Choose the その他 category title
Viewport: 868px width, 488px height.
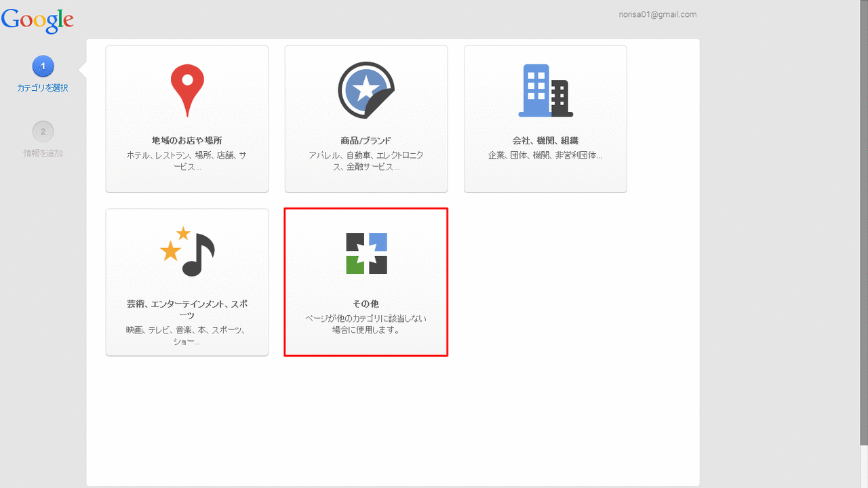click(x=366, y=304)
